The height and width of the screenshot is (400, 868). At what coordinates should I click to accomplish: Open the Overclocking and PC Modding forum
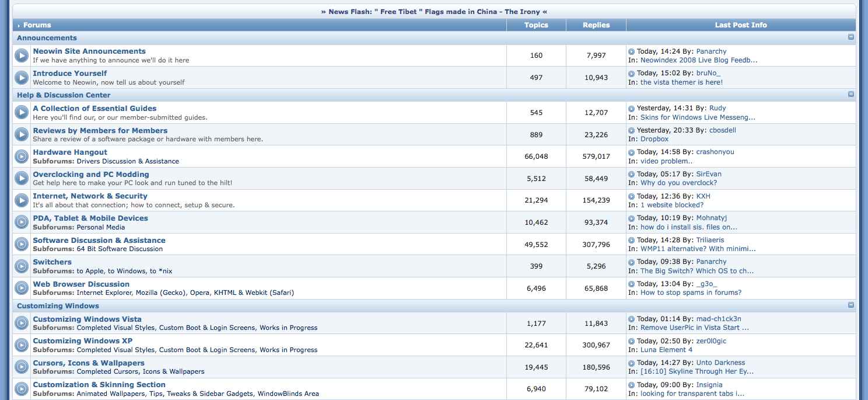[91, 174]
